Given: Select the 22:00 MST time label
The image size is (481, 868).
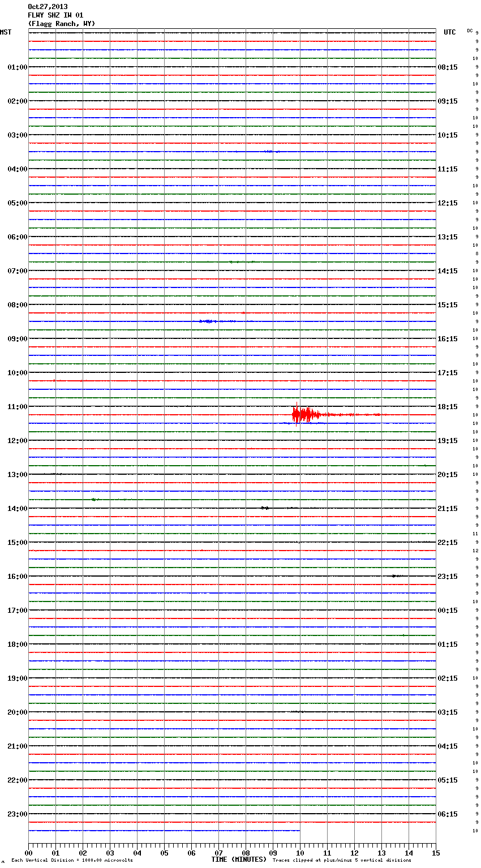Looking at the screenshot, I should (x=18, y=780).
